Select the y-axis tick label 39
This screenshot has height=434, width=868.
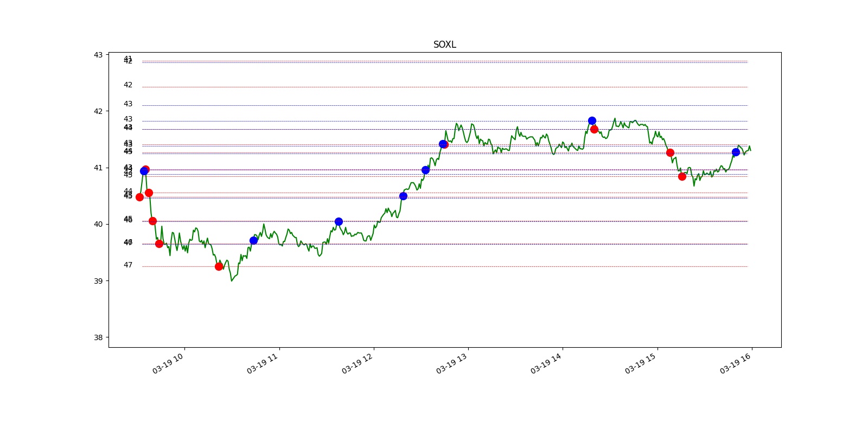tap(98, 281)
